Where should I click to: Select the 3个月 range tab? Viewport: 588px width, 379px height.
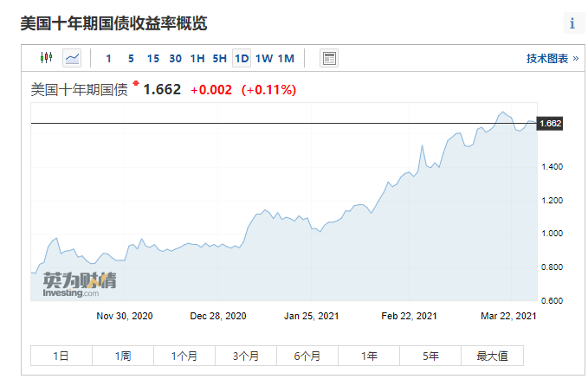pos(246,356)
